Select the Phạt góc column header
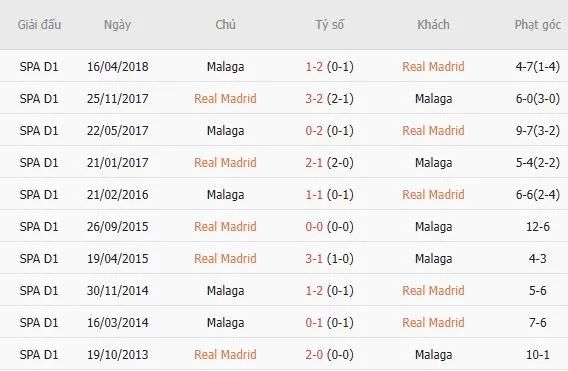The image size is (568, 371). coord(538,25)
